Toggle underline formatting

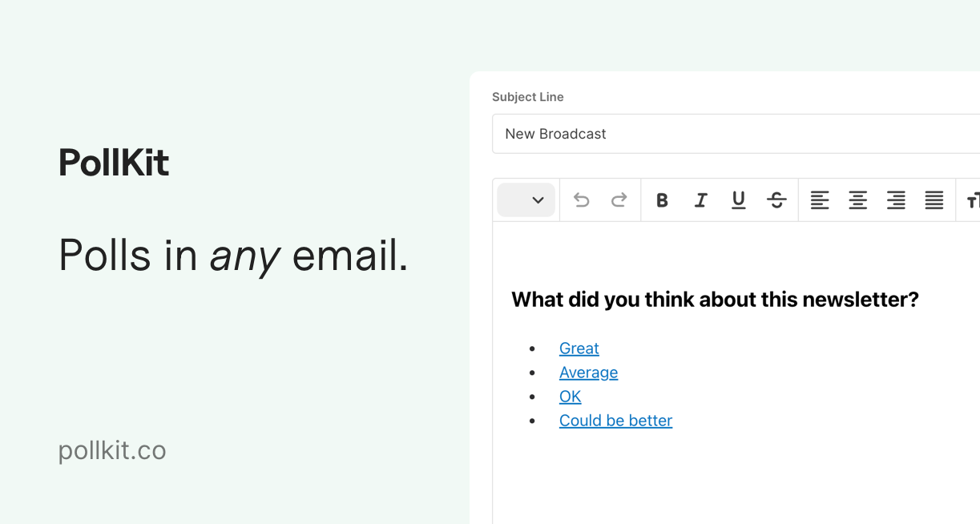point(739,200)
